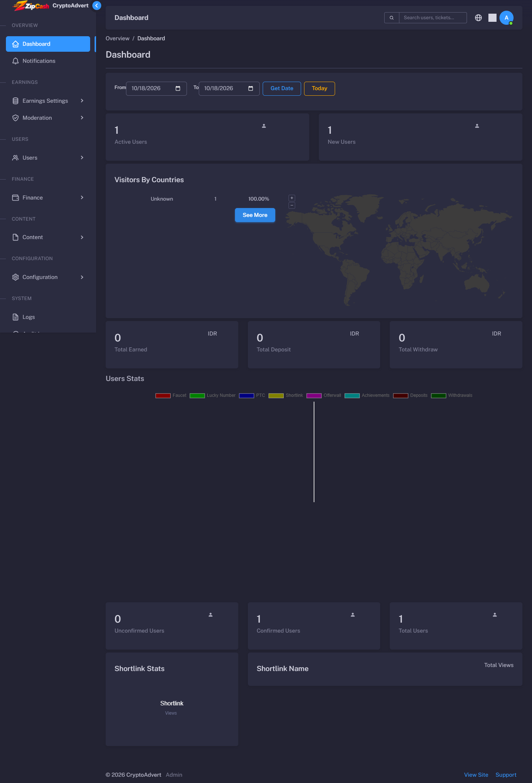Image resolution: width=532 pixels, height=783 pixels.
Task: Toggle the Lucky Number legend swatch
Action: (x=197, y=396)
